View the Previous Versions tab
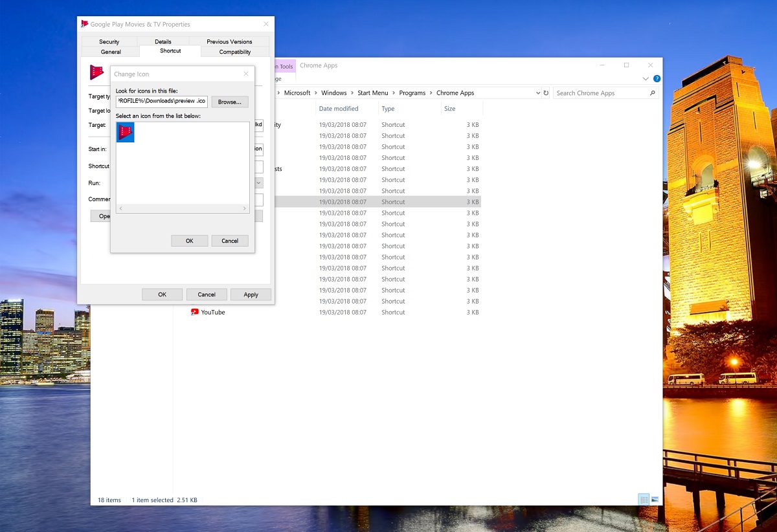This screenshot has height=532, width=777. pos(228,41)
